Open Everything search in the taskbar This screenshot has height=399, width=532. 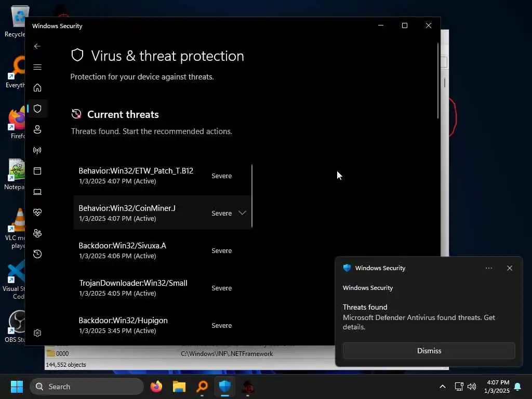(202, 387)
